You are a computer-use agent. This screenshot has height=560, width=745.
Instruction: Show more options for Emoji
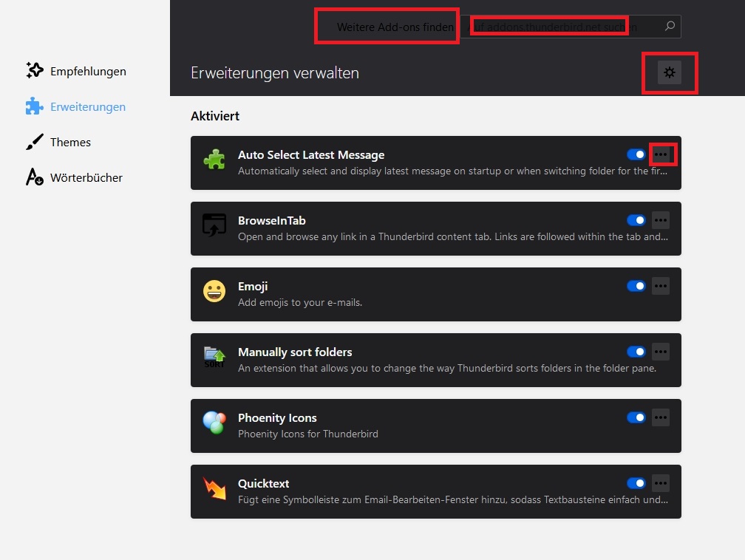tap(661, 286)
